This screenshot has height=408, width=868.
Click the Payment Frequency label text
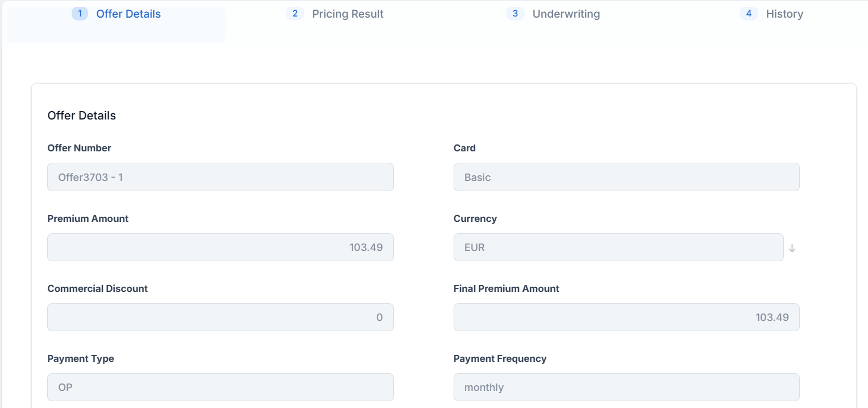click(x=500, y=358)
